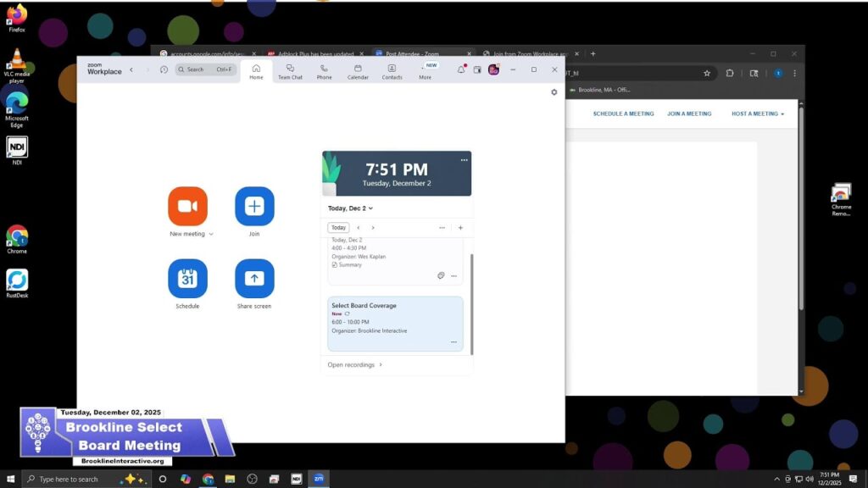Click the Zoom search field
This screenshot has width=868, height=488.
(x=205, y=69)
